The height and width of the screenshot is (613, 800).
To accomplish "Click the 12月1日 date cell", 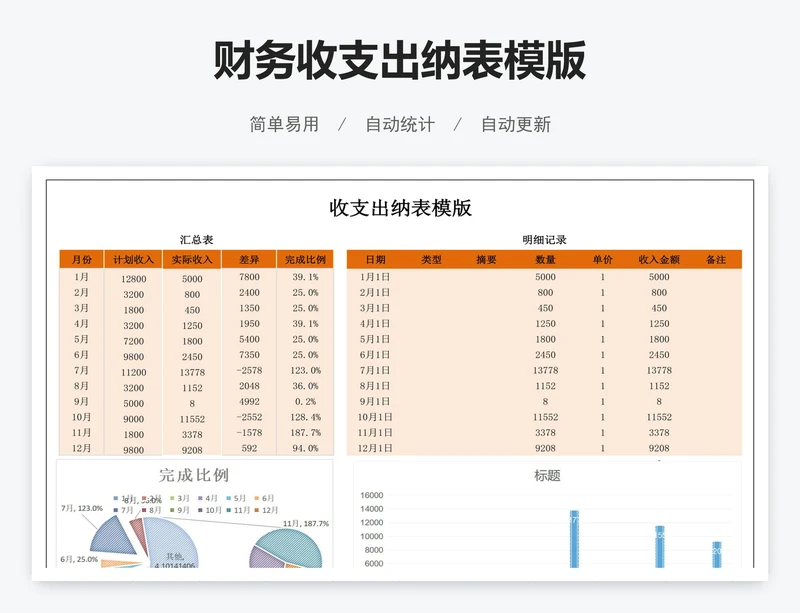I will pos(375,448).
